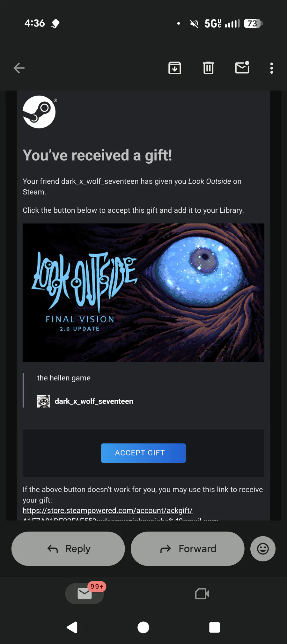Click the Accept Gift button

point(143,453)
